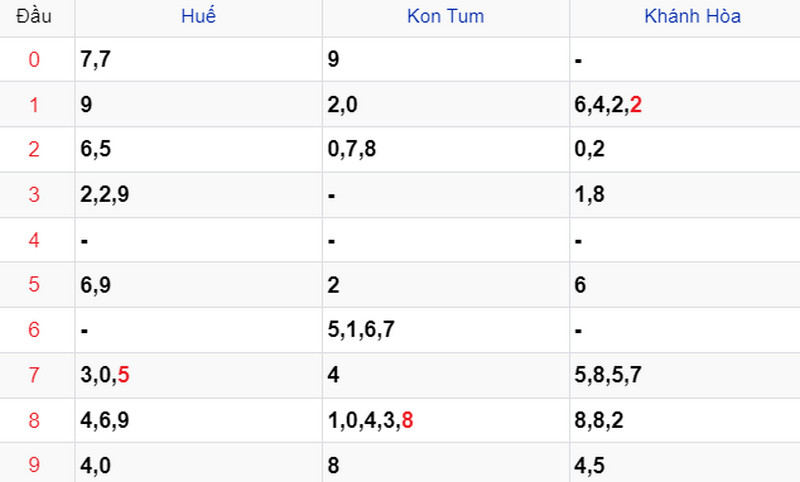Viewport: 800px width, 482px height.
Task: Click the Đầu column header
Action: (34, 16)
